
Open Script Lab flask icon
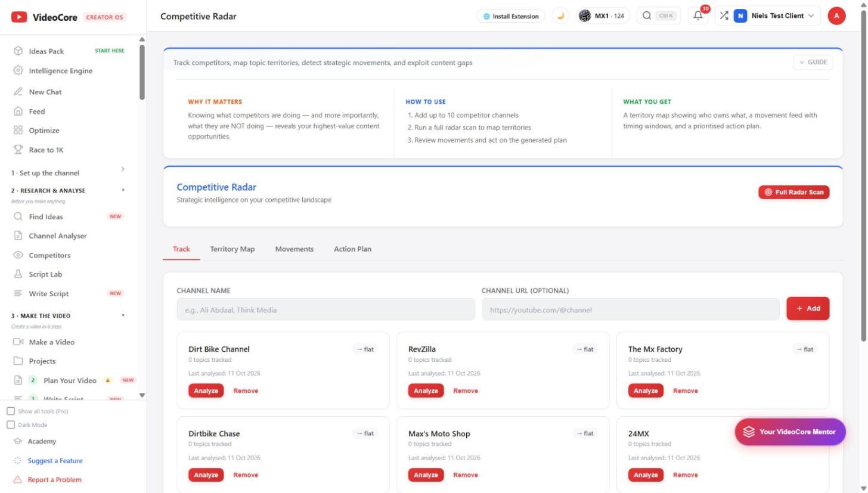click(18, 274)
